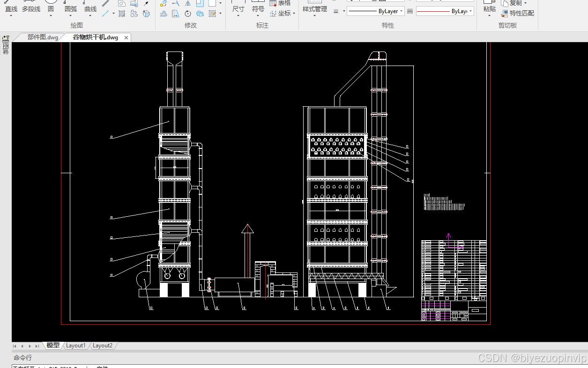Click the leader arrow icon in the 绘图 panel

tap(146, 3)
